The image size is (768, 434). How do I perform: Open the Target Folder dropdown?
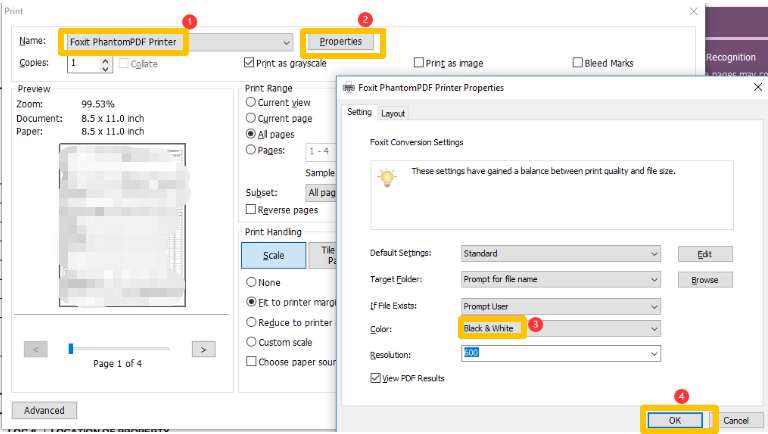tap(561, 279)
